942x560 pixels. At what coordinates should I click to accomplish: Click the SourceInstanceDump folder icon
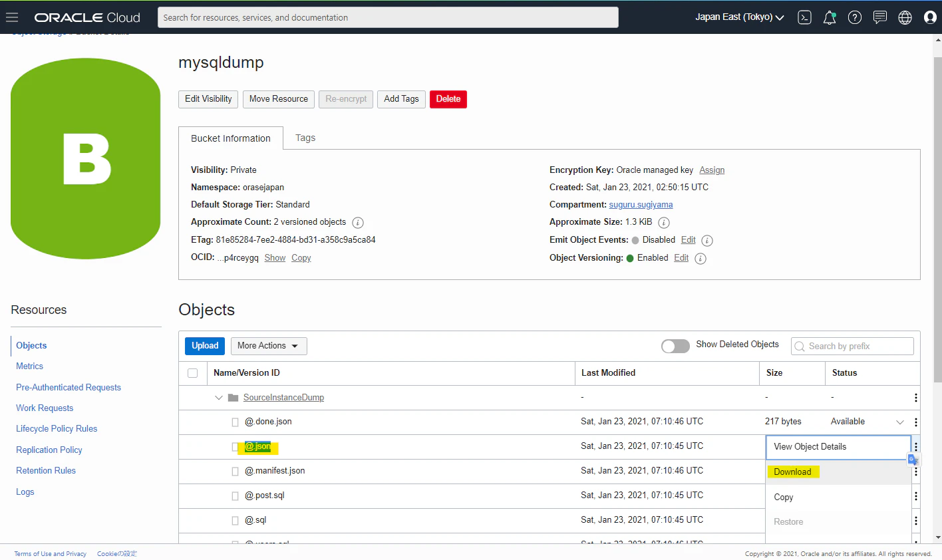tap(233, 398)
